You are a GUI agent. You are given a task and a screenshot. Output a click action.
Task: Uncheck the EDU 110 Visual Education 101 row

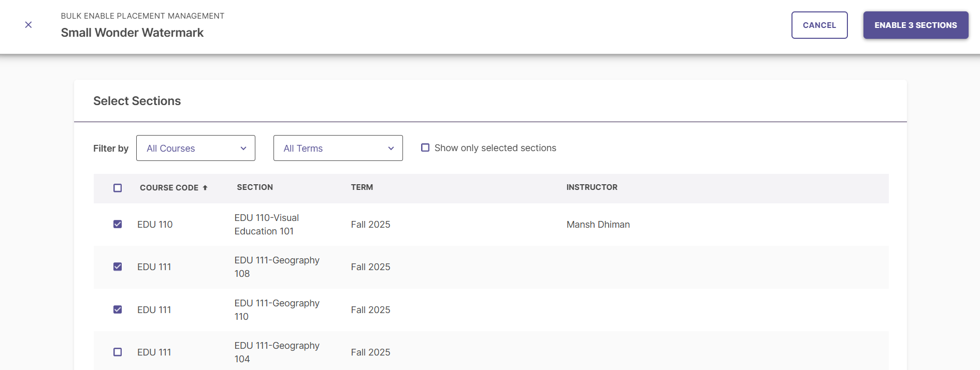click(x=118, y=224)
